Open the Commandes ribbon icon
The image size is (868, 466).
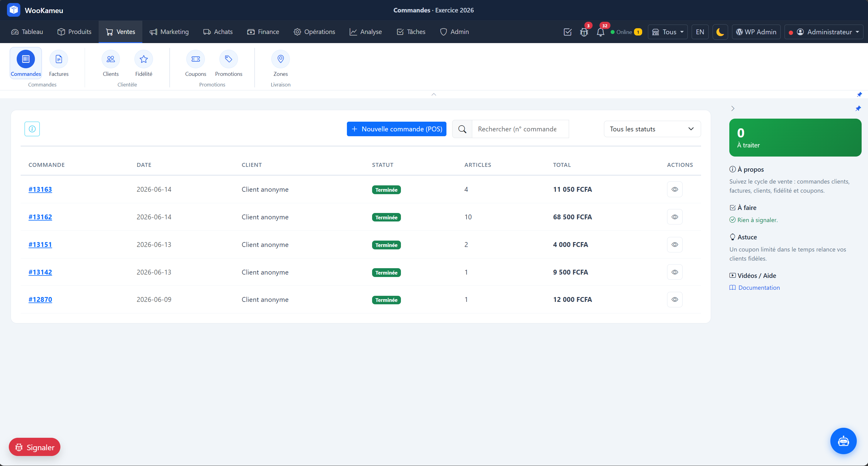click(x=25, y=63)
